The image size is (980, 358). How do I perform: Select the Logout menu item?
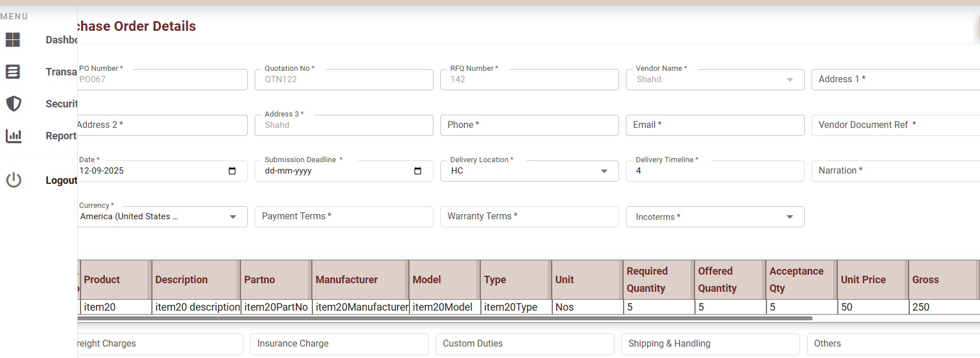coord(61,180)
